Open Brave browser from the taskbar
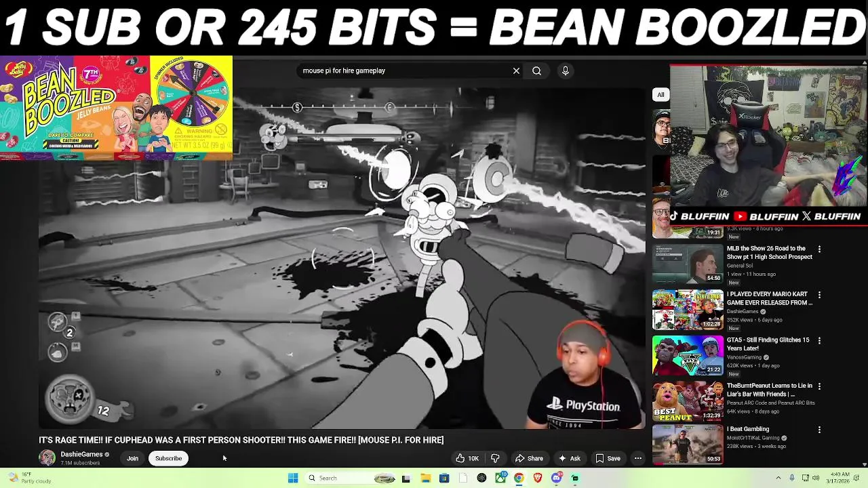Image resolution: width=868 pixels, height=488 pixels. (x=538, y=478)
